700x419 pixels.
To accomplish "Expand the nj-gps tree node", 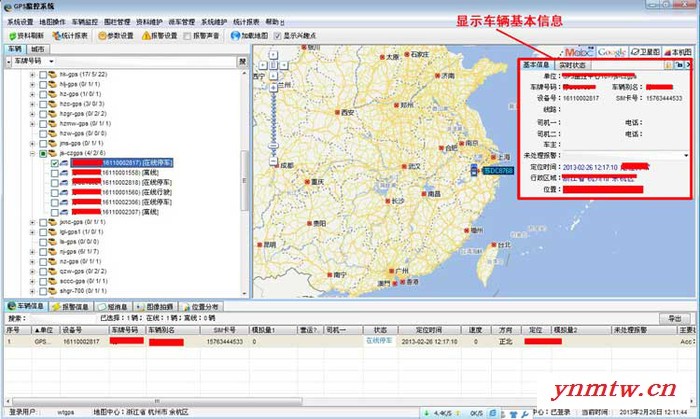I will tap(32, 252).
